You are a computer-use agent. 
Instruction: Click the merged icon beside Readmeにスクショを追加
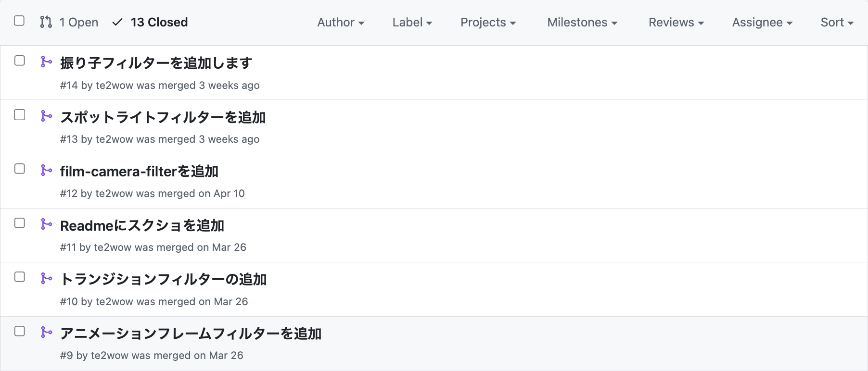click(x=46, y=224)
